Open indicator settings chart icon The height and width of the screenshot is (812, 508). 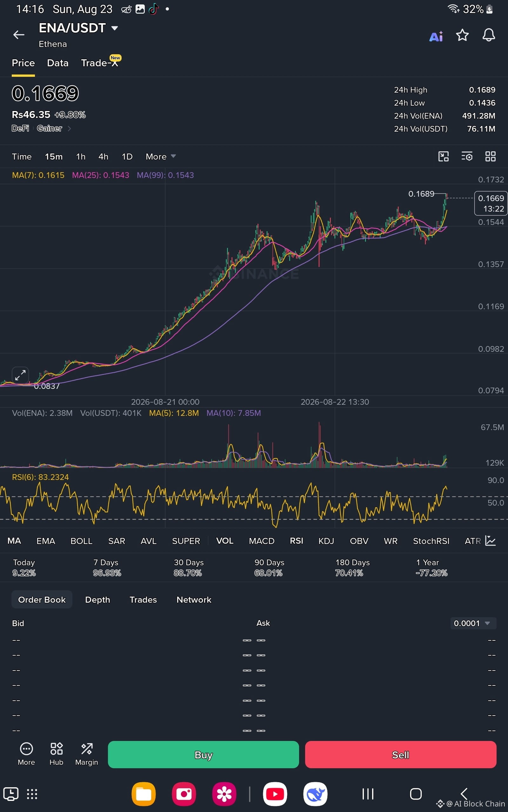point(491,540)
